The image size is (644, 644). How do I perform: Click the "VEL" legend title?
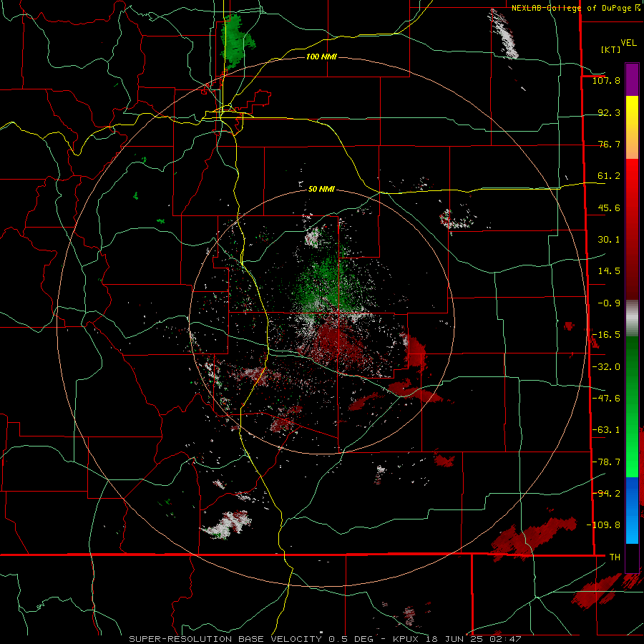click(x=628, y=43)
